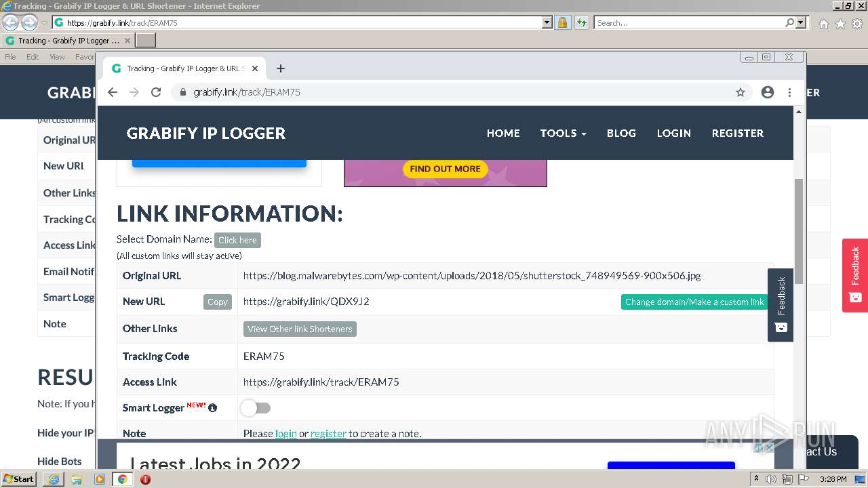Open IE View menu
Image resolution: width=868 pixels, height=488 pixels.
58,57
